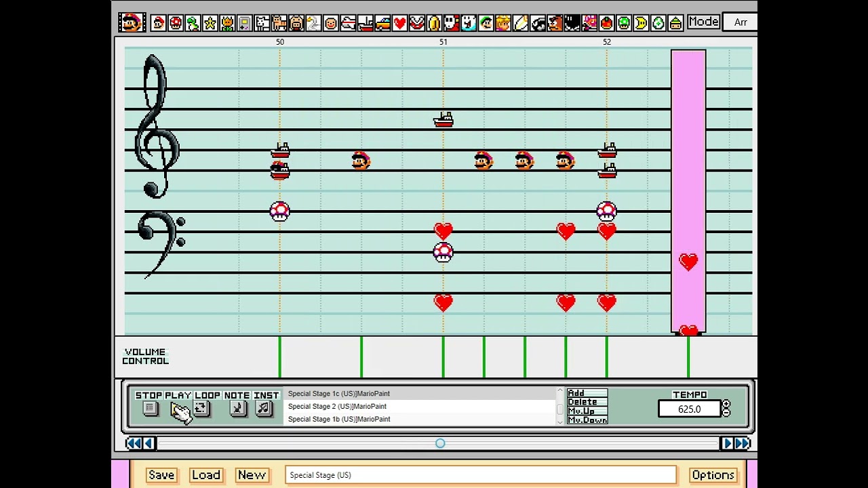The width and height of the screenshot is (868, 488).
Task: Click the tempo value field 625.0
Action: click(x=689, y=409)
